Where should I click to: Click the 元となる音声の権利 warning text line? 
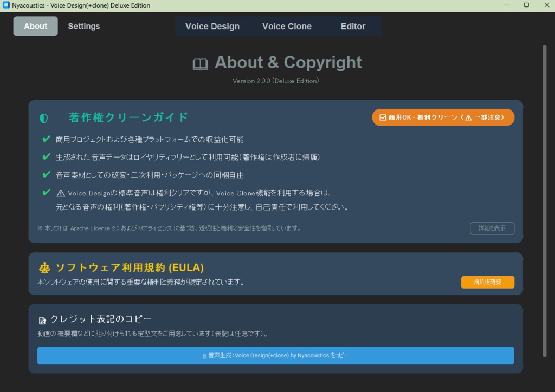coord(202,207)
